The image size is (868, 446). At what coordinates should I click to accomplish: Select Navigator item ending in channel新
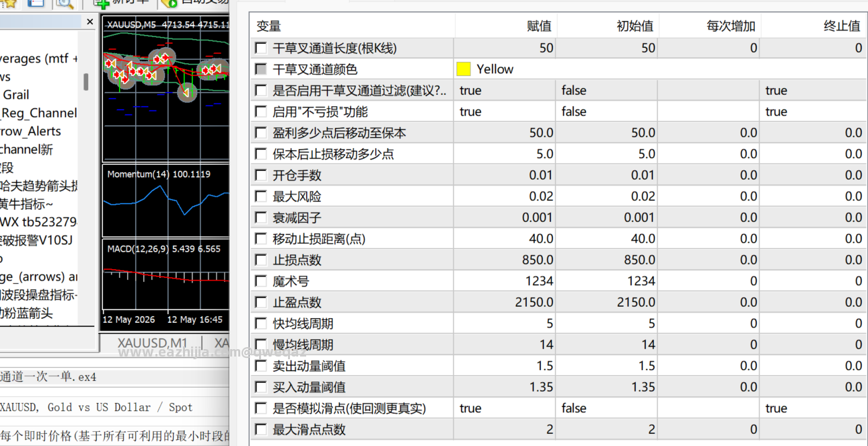(x=27, y=149)
